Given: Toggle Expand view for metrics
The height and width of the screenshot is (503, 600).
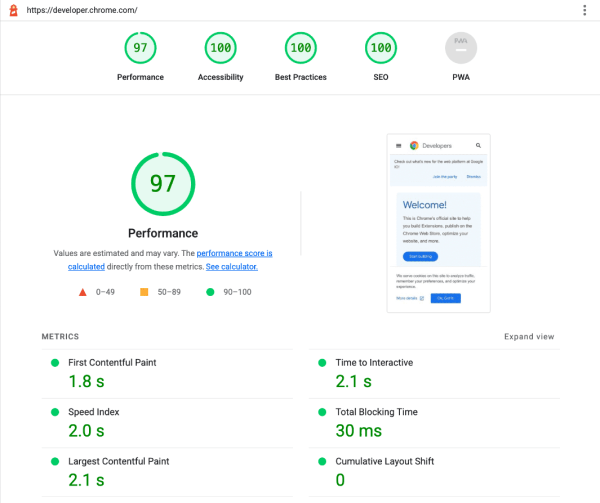Looking at the screenshot, I should point(529,337).
